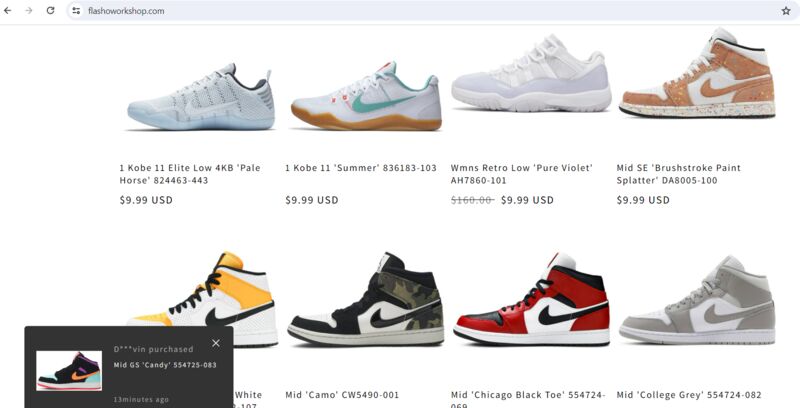Screen dimensions: 800x408
Task: Reload the page with the refresh icon
Action: click(x=50, y=10)
